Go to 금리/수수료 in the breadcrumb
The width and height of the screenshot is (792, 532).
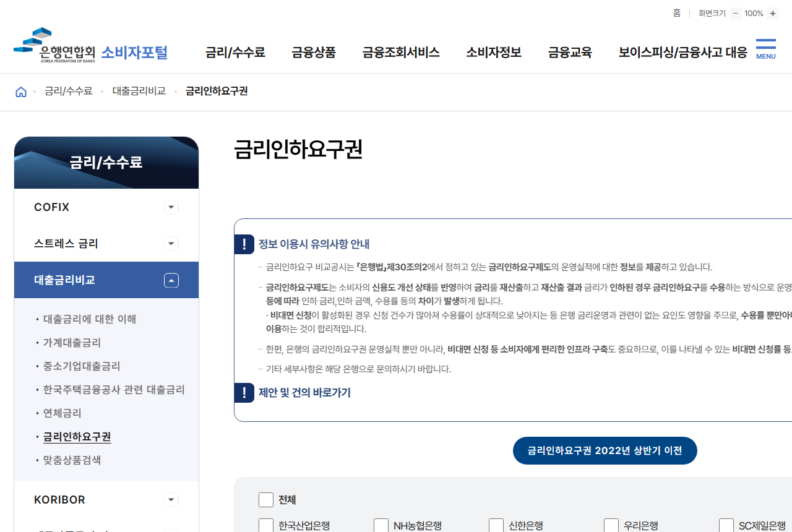pos(69,91)
